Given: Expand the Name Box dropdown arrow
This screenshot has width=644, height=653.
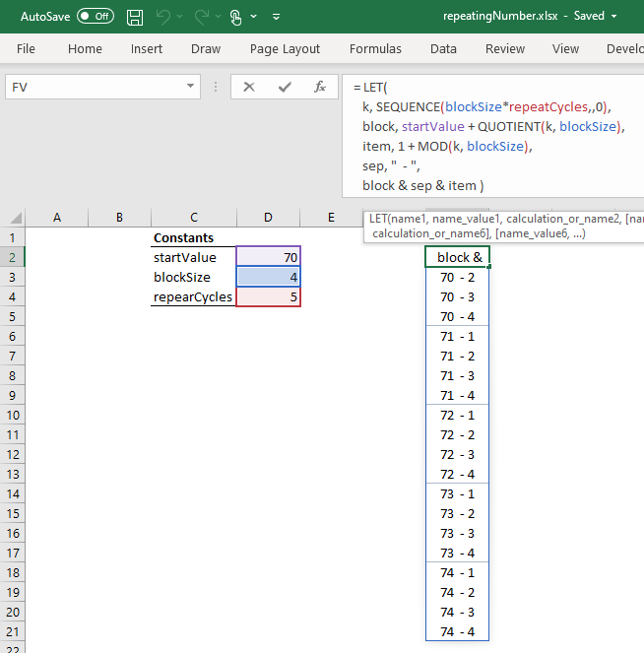Looking at the screenshot, I should [191, 87].
